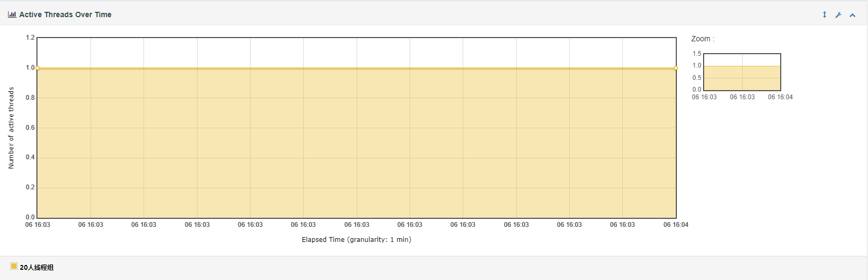Collapse the Active Threads Over Time panel
868x280 pixels.
pyautogui.click(x=852, y=15)
